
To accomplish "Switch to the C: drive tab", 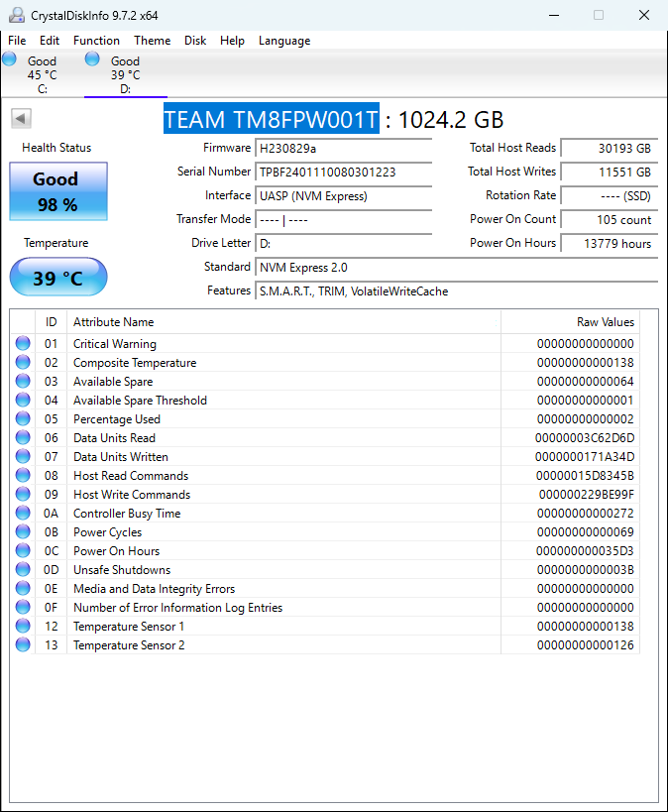I will tap(43, 74).
